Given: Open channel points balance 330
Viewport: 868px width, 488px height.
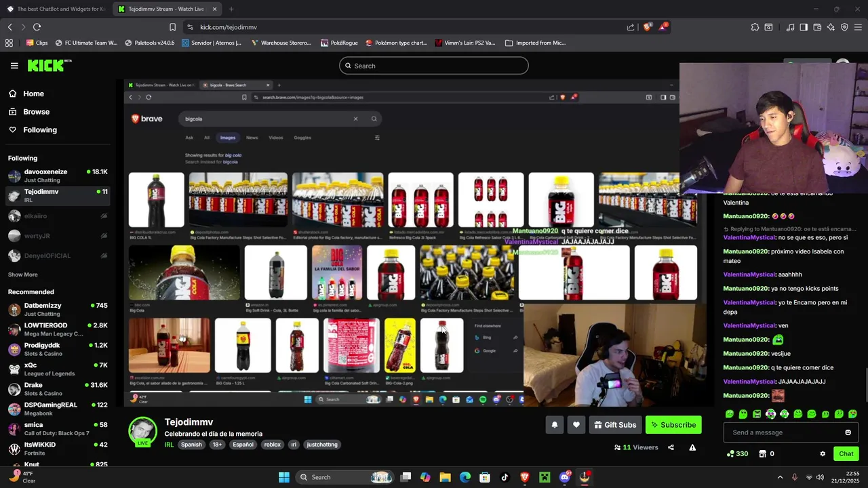Looking at the screenshot, I should pyautogui.click(x=737, y=453).
